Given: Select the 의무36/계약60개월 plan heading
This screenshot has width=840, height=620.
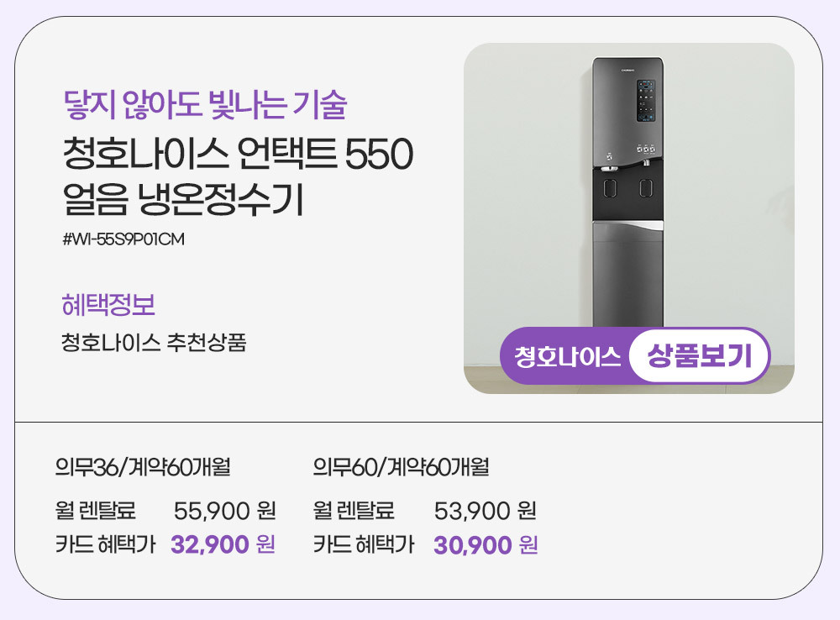Looking at the screenshot, I should 142,466.
